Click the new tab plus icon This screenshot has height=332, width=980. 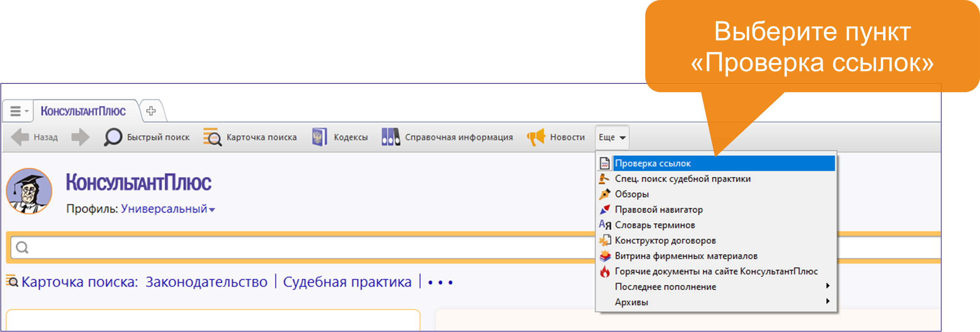151,111
